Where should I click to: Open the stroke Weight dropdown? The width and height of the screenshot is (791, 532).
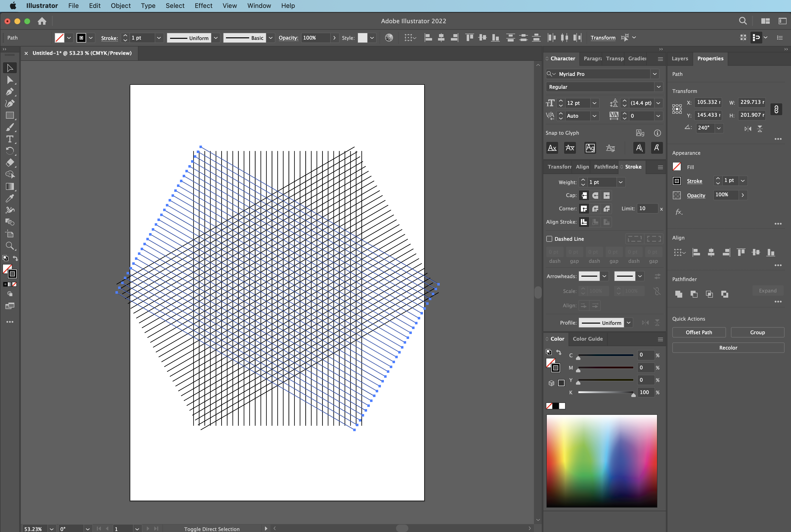(621, 182)
